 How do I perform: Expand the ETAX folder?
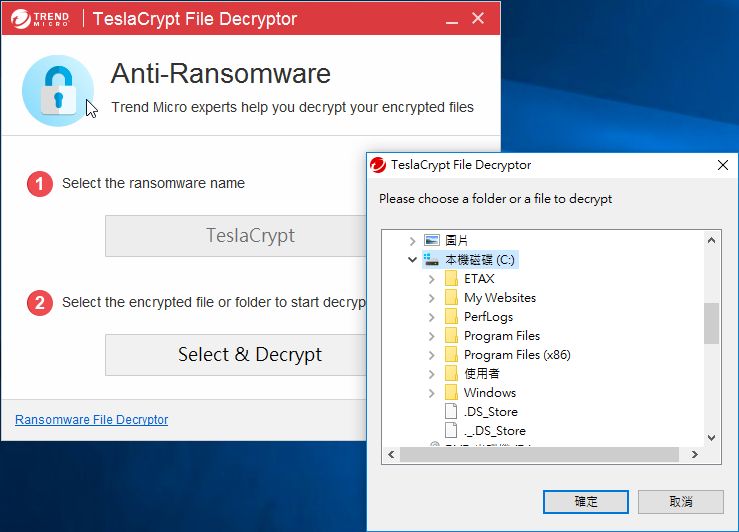431,279
